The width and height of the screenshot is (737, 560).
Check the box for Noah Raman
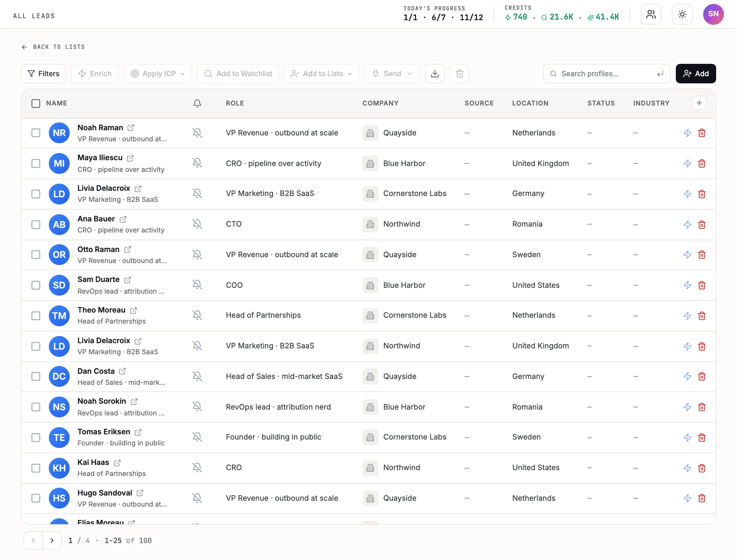pos(36,133)
